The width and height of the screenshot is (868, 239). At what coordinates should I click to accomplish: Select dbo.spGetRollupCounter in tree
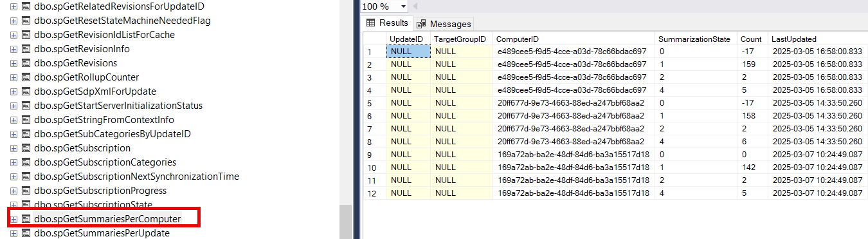(x=86, y=77)
